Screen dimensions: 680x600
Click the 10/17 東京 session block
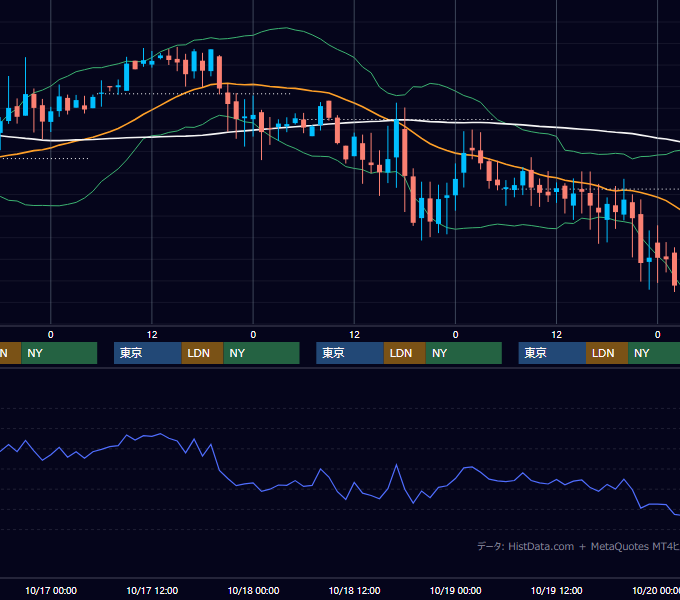tap(147, 353)
